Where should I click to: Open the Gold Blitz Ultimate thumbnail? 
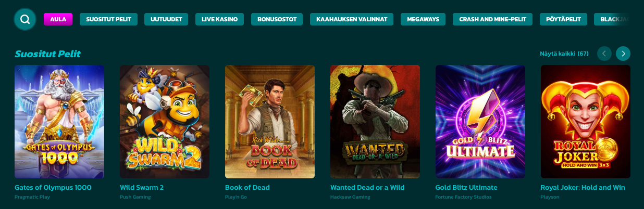click(x=480, y=122)
